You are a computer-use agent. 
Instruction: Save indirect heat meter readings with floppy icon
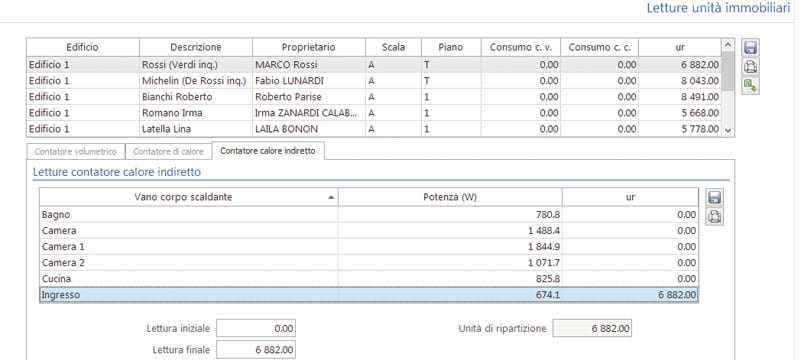click(715, 197)
